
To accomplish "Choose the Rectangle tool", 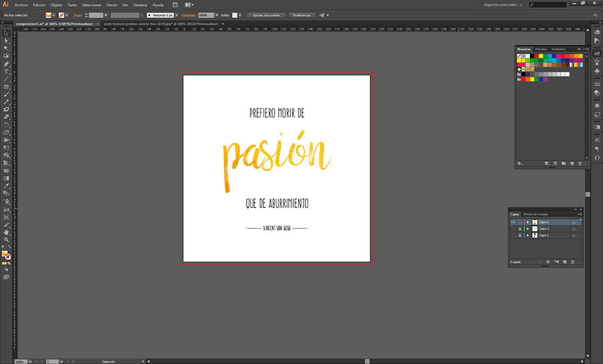I will [x=6, y=87].
